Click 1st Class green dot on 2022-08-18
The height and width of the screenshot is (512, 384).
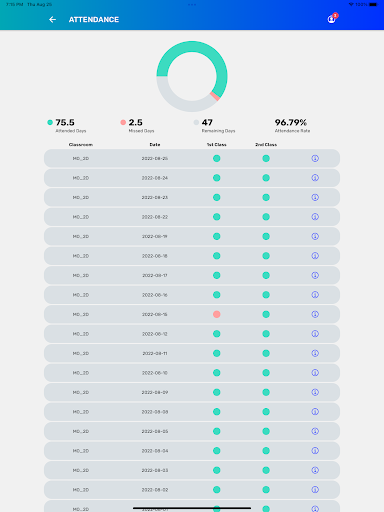tap(217, 256)
